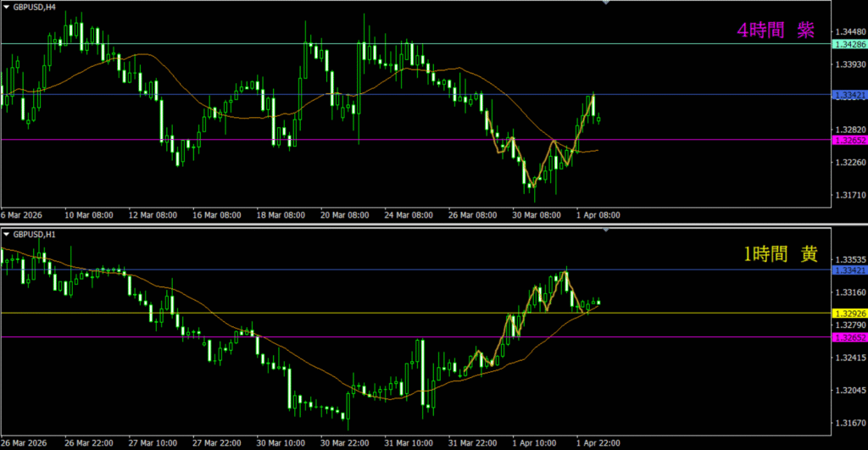Open the dropdown arrow beside GBPUSD,H1
Image resolution: width=868 pixels, height=450 pixels.
click(x=6, y=233)
